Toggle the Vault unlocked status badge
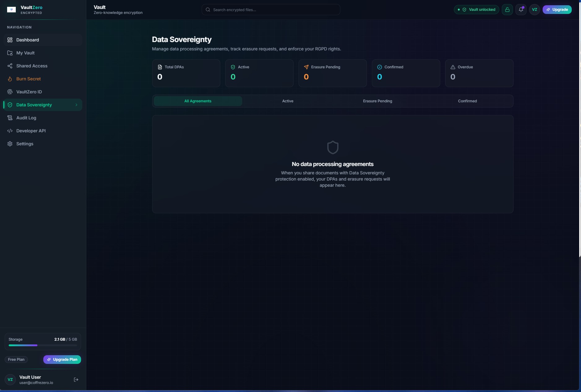Image resolution: width=581 pixels, height=392 pixels. [x=476, y=10]
